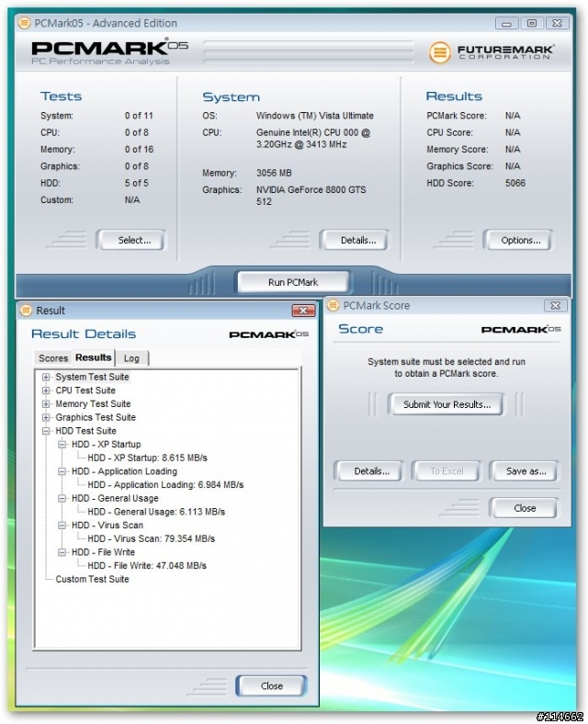This screenshot has height=724, width=588.
Task: Collapse the HDD - Virus Scan node
Action: pyautogui.click(x=62, y=526)
